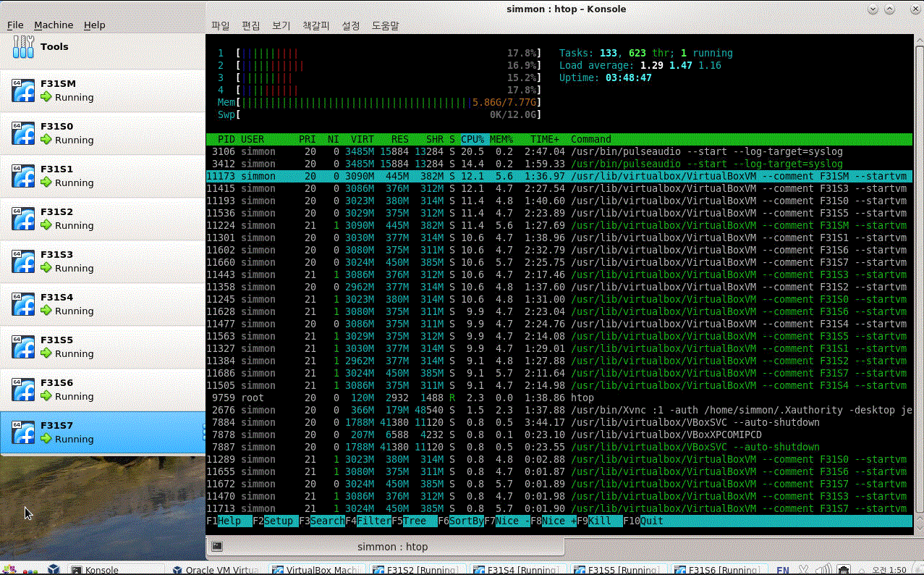The height and width of the screenshot is (575, 924).
Task: Open the File menu in VirtualBox
Action: [15, 25]
